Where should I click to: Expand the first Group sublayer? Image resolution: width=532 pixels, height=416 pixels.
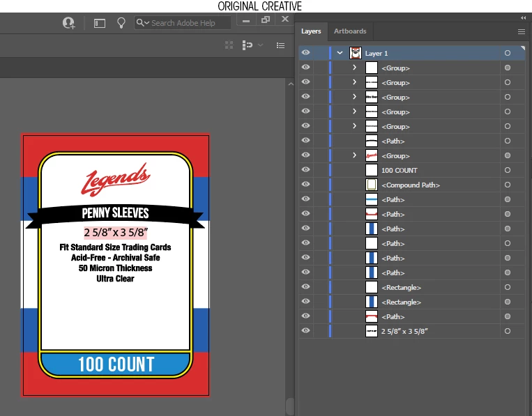coord(355,68)
